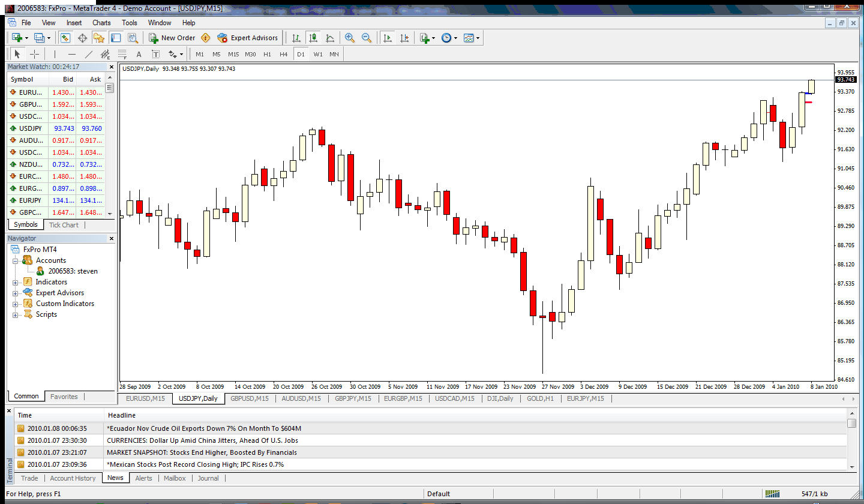Expand the Indicators tree node
Image resolution: width=864 pixels, height=504 pixels.
[x=15, y=283]
